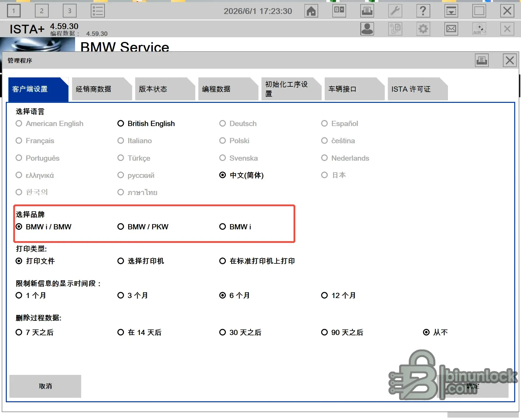521x420 pixels.
Task: Select tab box number 1
Action: 14,11
